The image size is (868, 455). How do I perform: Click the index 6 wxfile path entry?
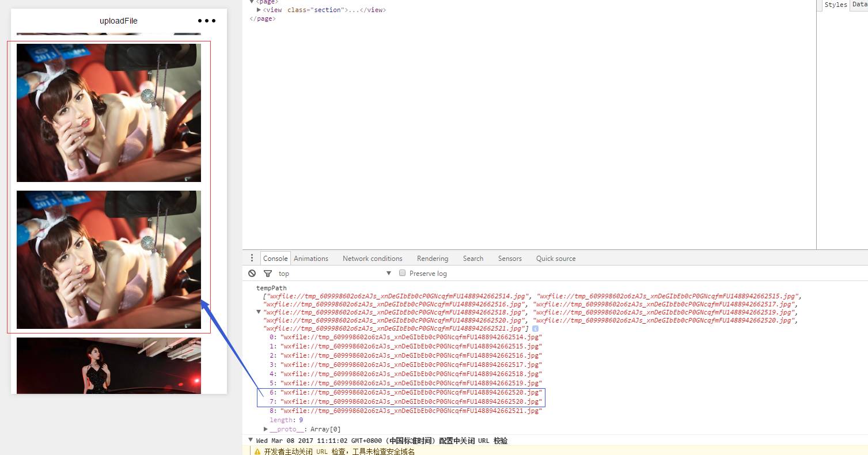(411, 392)
